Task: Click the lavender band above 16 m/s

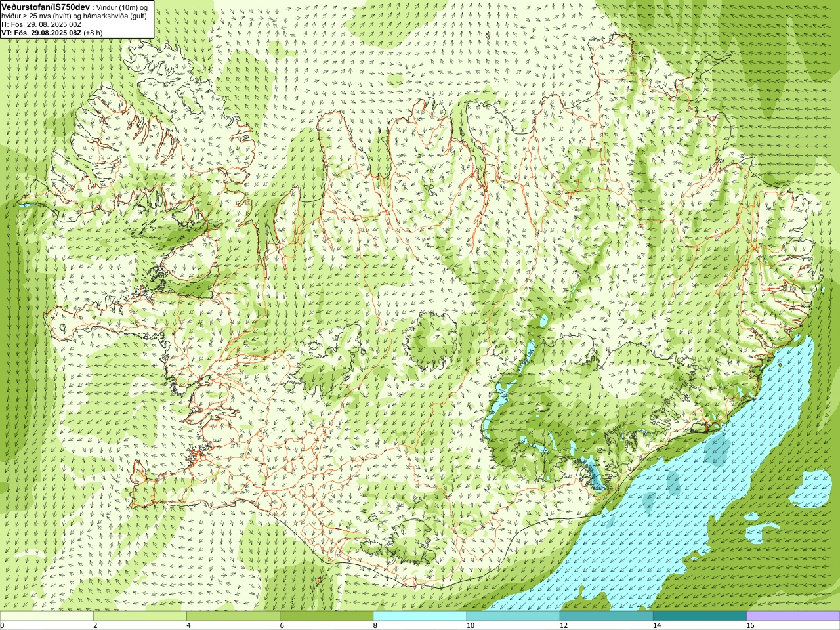Action: coord(793,616)
